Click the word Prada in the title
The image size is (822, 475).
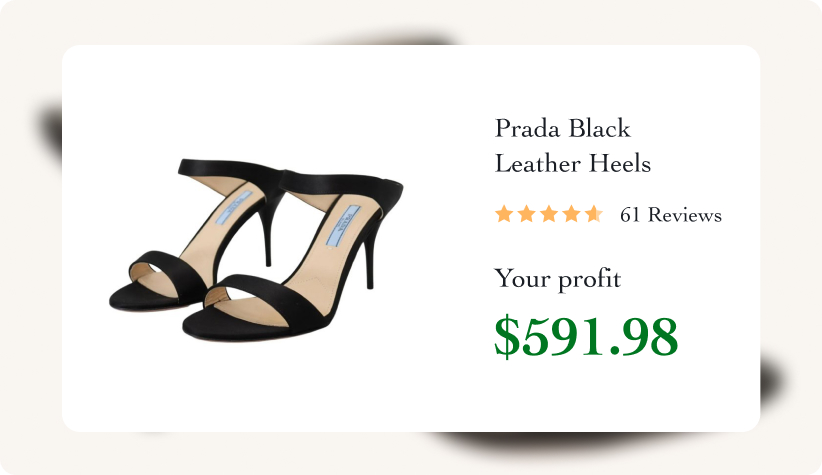527,128
